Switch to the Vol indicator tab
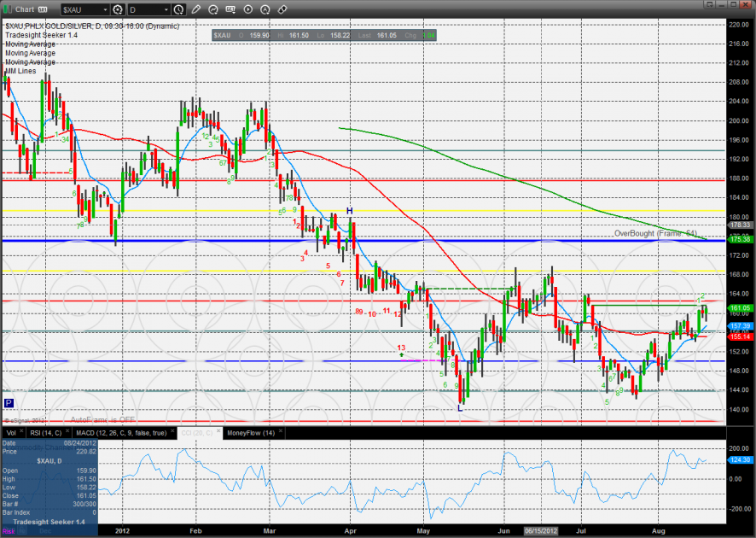This screenshot has height=538, width=756. coord(10,433)
